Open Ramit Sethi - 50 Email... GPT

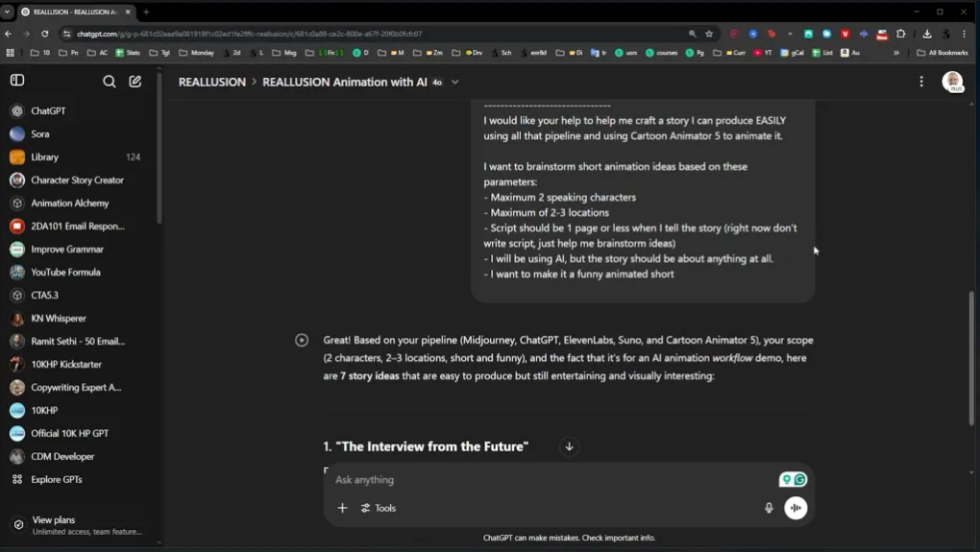click(78, 341)
